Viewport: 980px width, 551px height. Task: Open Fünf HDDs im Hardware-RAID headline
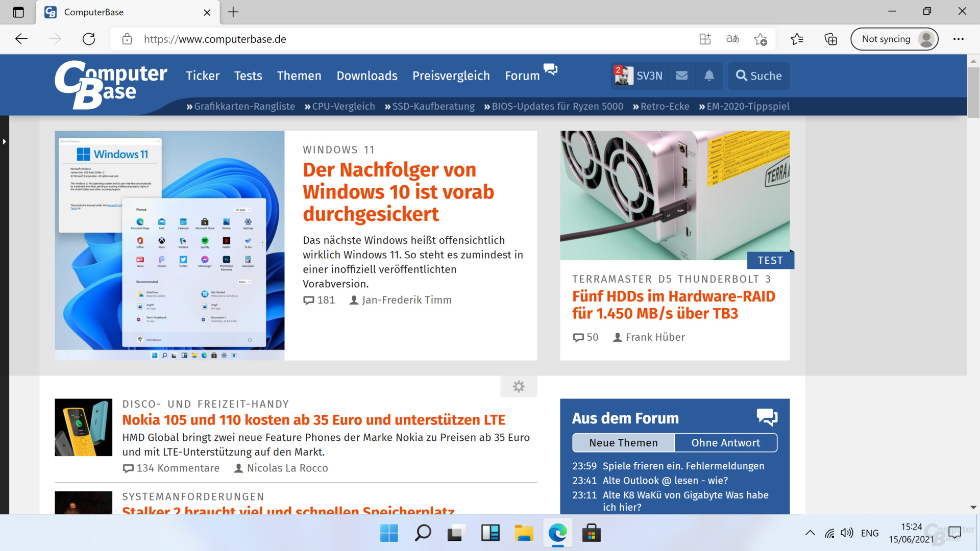click(674, 305)
